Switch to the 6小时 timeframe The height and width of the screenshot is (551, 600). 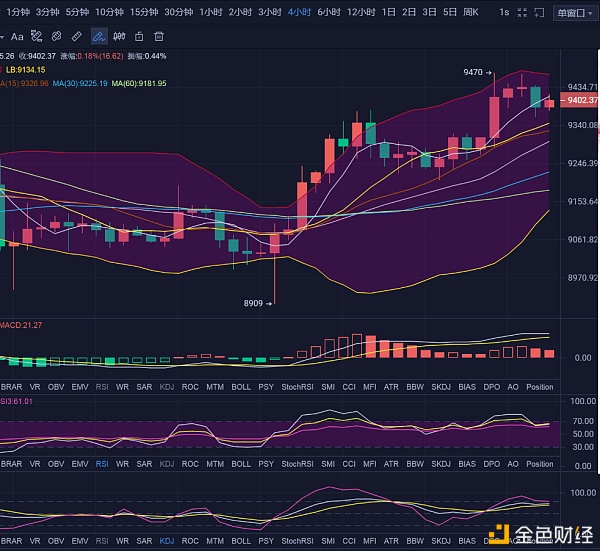[x=329, y=12]
